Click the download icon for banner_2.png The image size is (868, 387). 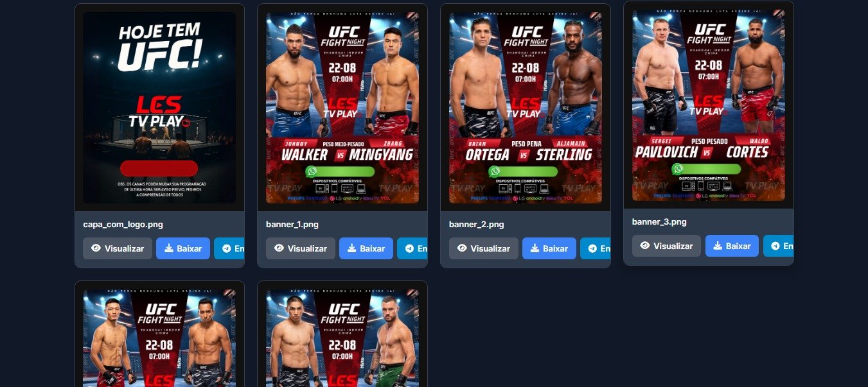pos(535,248)
